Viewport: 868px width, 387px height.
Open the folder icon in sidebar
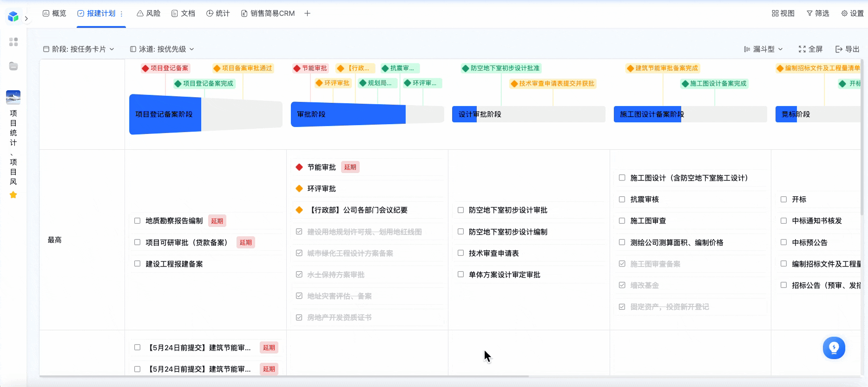(13, 66)
